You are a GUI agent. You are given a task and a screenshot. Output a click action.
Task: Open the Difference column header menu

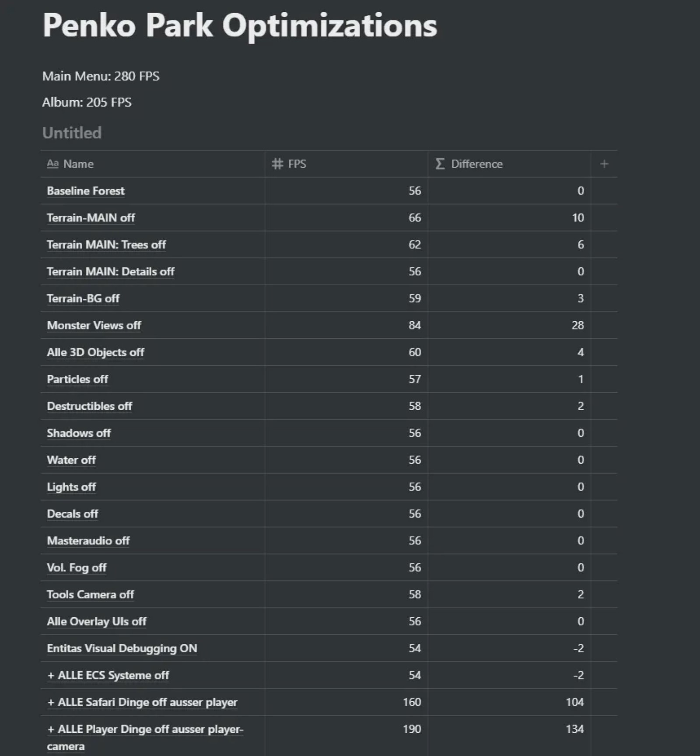click(476, 164)
